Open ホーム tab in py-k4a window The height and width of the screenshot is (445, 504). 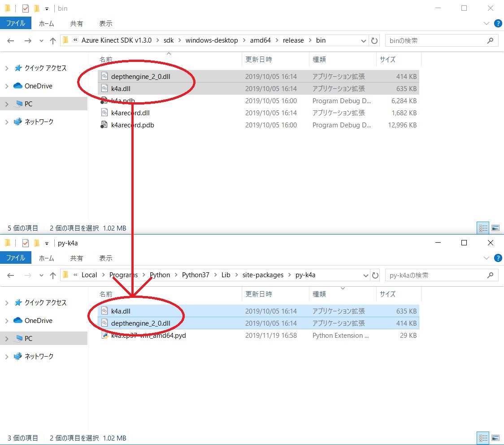(x=47, y=258)
